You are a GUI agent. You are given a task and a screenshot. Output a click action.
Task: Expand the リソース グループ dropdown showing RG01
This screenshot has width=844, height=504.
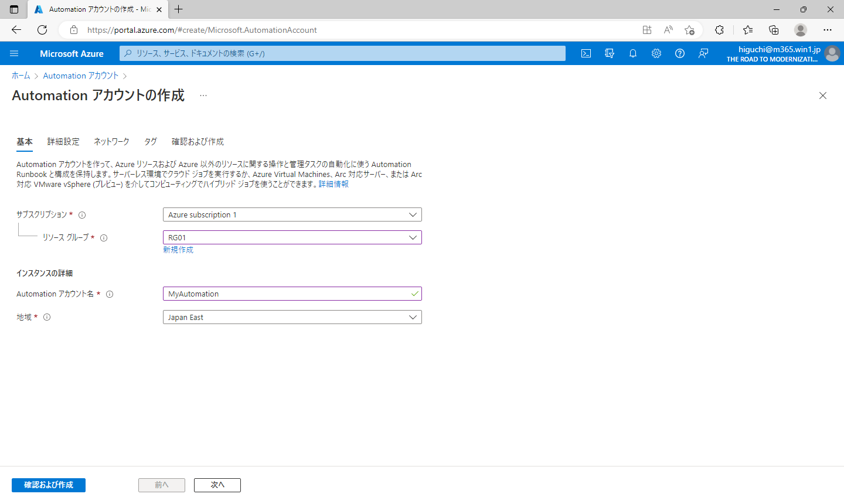click(292, 238)
